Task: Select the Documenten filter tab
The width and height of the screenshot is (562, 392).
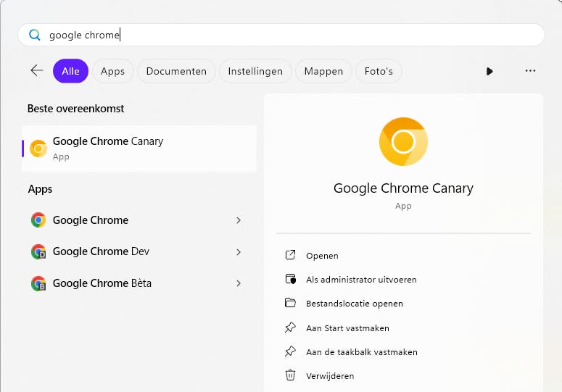Action: [x=176, y=71]
